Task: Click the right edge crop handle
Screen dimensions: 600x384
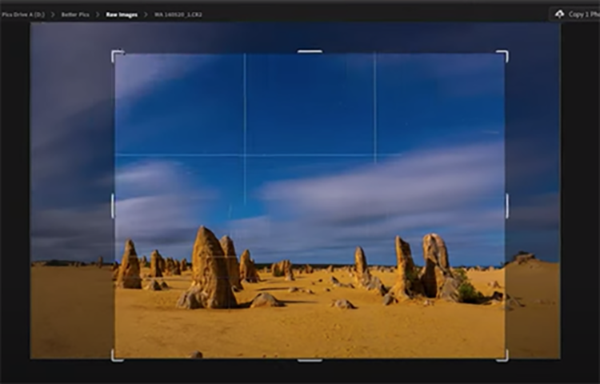Action: coord(507,206)
